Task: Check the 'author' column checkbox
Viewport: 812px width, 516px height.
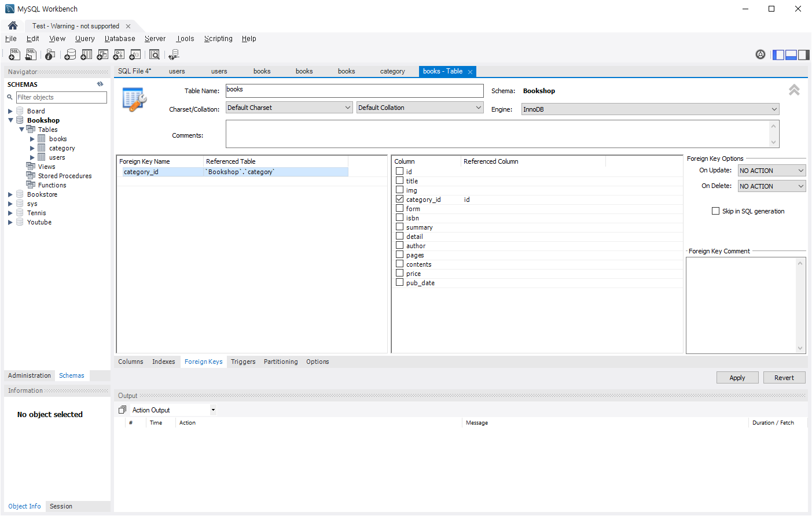Action: (x=399, y=245)
